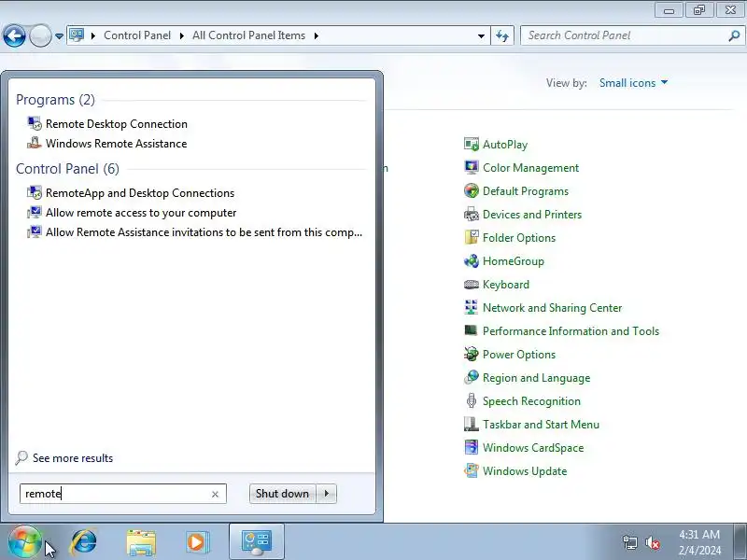Click See more results link
The height and width of the screenshot is (560, 747).
pyautogui.click(x=73, y=458)
